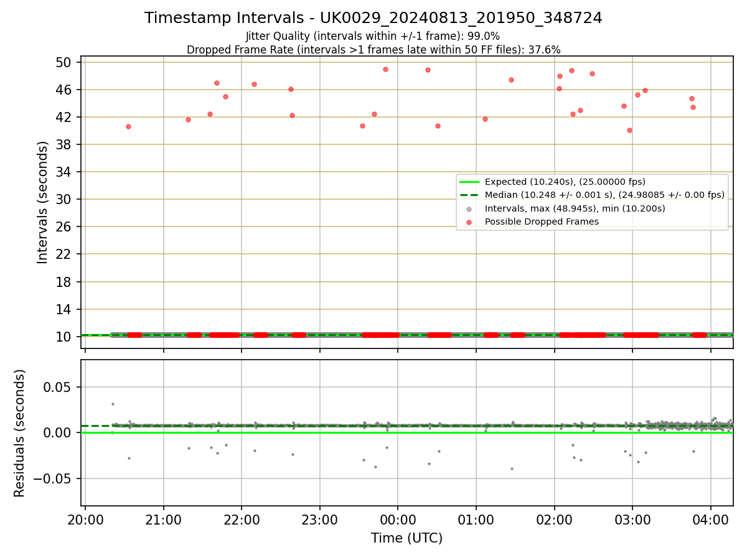Click the '46' tick on the intervals axis
747x560 pixels.
[x=64, y=90]
